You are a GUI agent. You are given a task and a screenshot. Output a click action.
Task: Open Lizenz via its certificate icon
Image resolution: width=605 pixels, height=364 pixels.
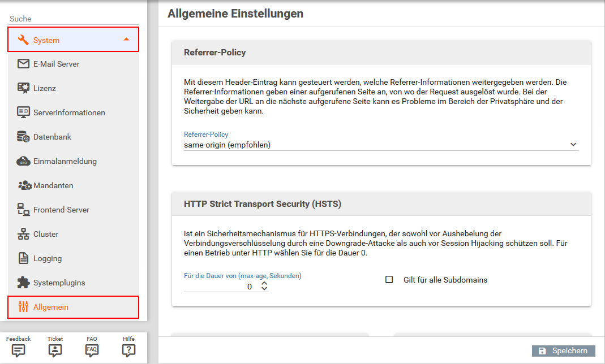click(23, 88)
